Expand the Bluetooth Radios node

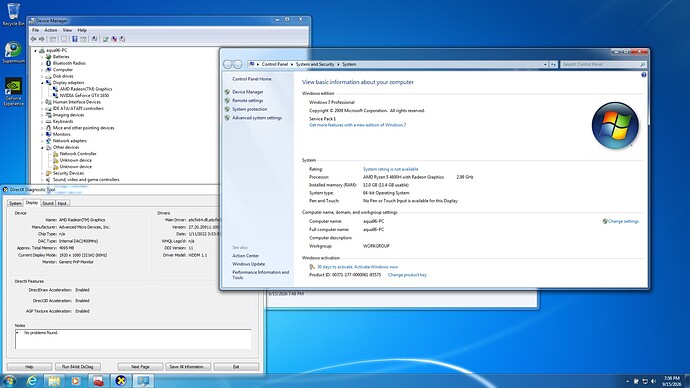42,63
